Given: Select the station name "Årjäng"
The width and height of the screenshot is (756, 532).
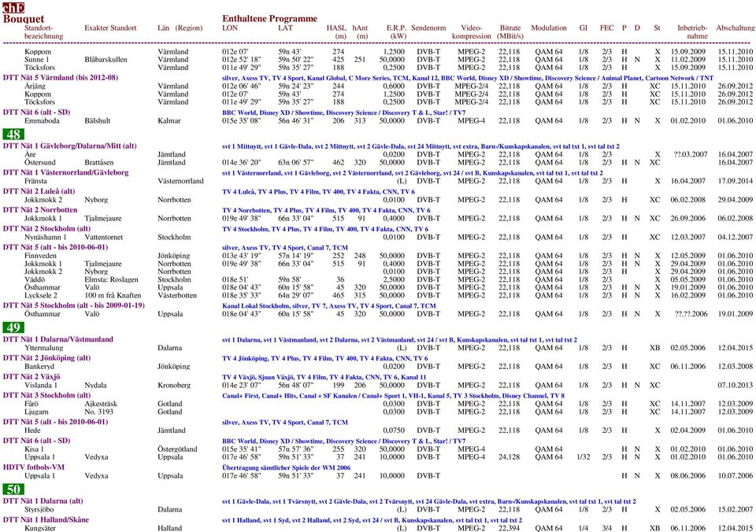Looking at the screenshot, I should tap(35, 87).
